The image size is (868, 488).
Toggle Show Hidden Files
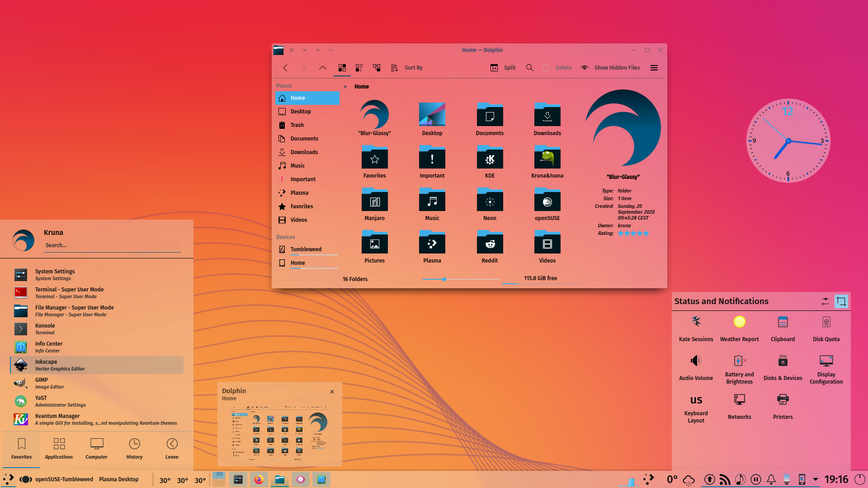click(x=610, y=68)
